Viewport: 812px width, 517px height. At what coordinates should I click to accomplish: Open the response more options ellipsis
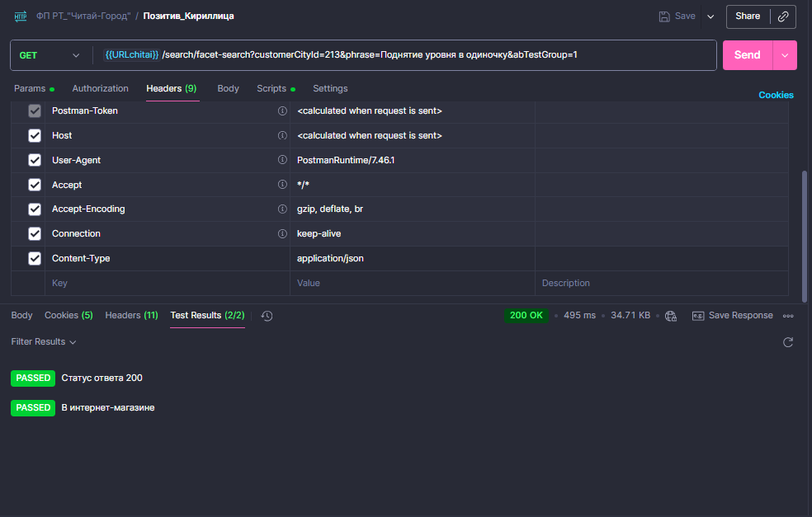pos(788,316)
